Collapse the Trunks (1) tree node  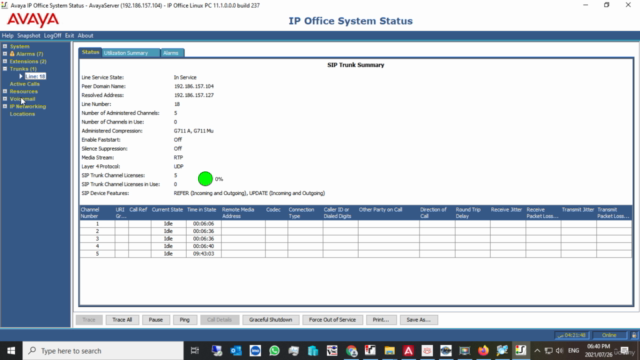tap(5, 69)
